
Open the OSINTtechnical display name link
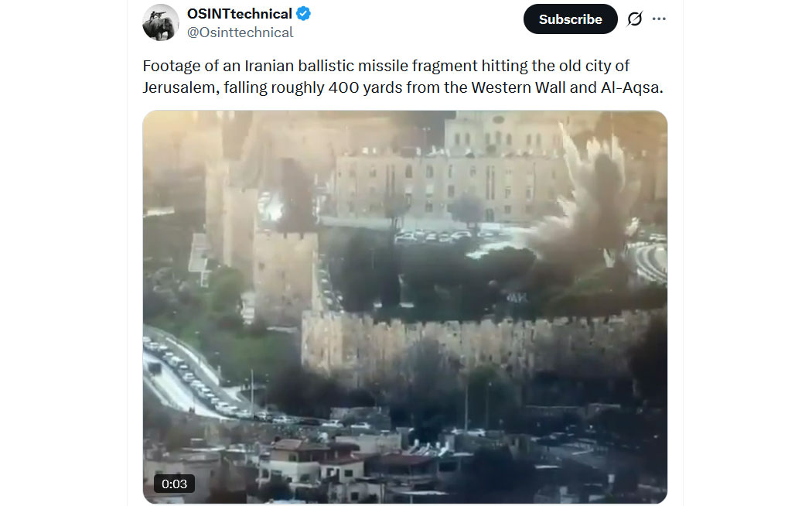(x=239, y=13)
